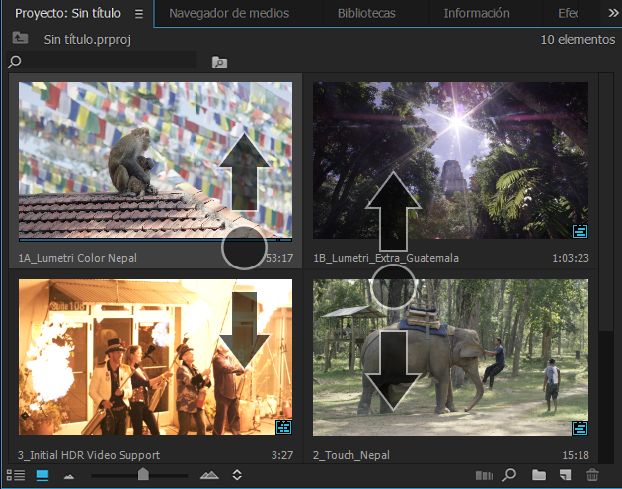Click the thumbnail zoom slider handle
Viewport: 622px width, 489px height.
coord(143,474)
